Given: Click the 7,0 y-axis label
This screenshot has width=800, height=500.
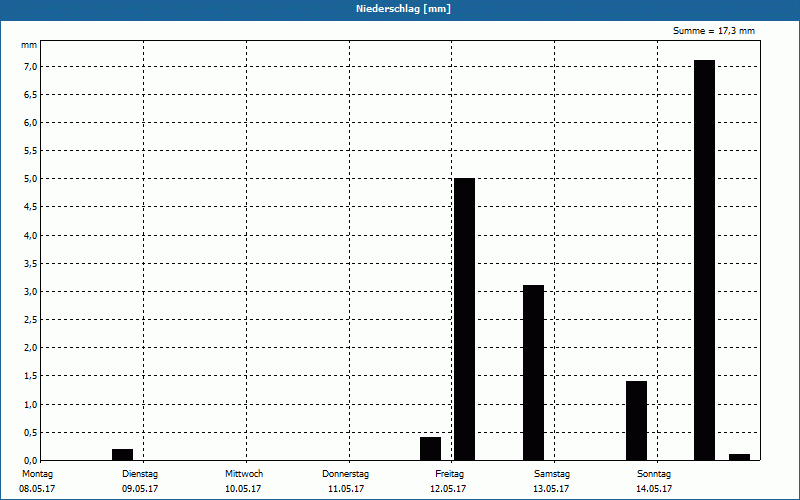Looking at the screenshot, I should tap(31, 66).
